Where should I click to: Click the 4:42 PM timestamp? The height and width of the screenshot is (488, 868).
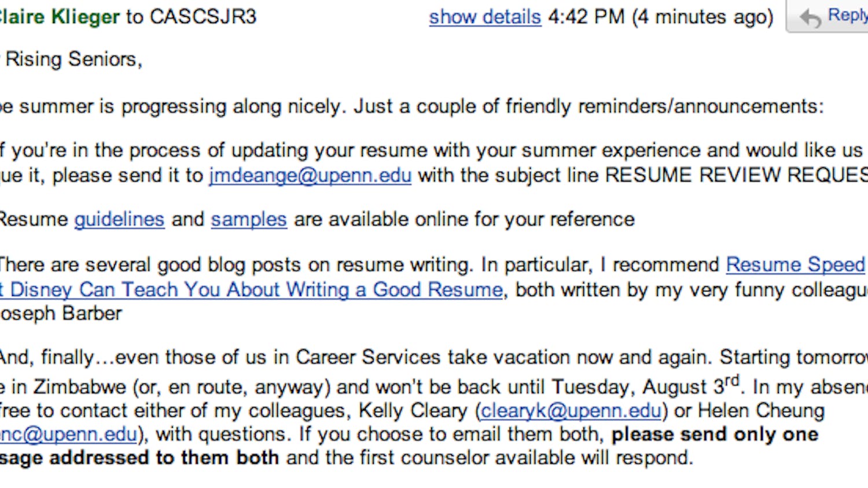[586, 17]
